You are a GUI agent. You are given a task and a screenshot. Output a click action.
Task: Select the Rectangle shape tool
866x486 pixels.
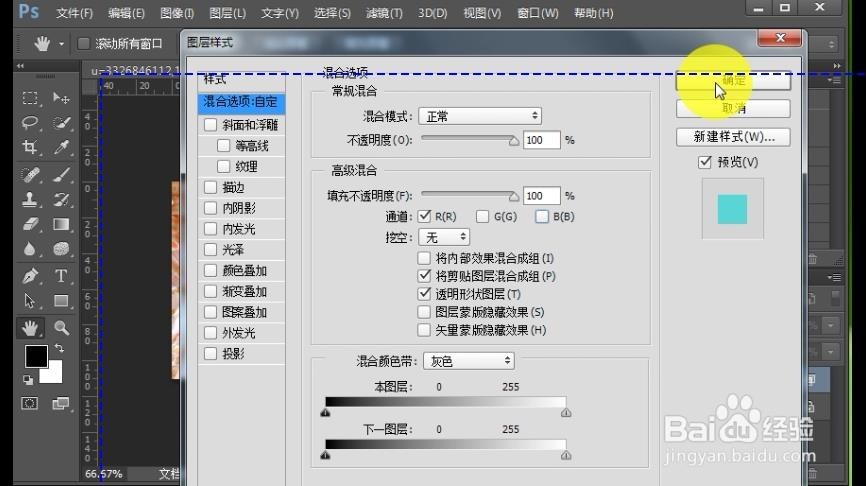(x=61, y=300)
